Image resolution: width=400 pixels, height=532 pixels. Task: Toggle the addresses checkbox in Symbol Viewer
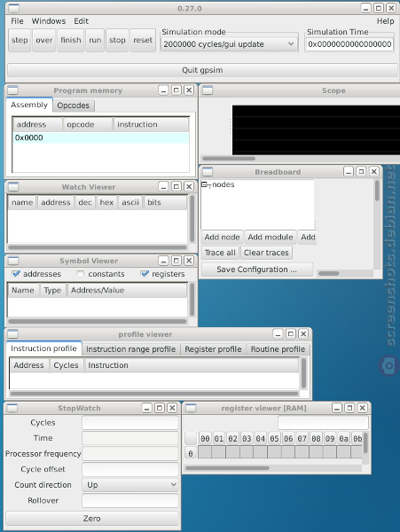pyautogui.click(x=16, y=274)
